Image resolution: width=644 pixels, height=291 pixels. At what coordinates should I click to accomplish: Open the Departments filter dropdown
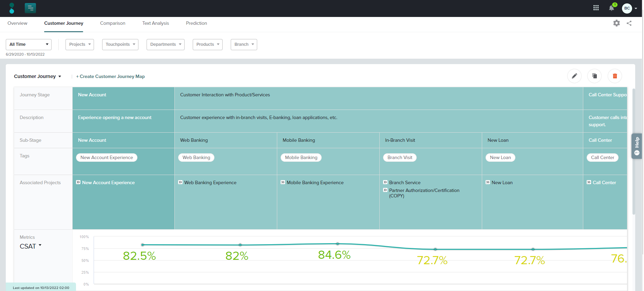point(165,44)
